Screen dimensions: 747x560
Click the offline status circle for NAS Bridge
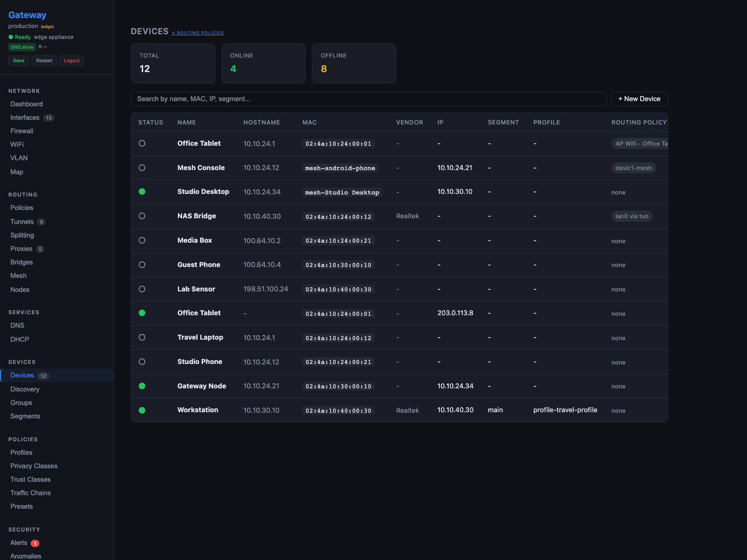pyautogui.click(x=142, y=216)
